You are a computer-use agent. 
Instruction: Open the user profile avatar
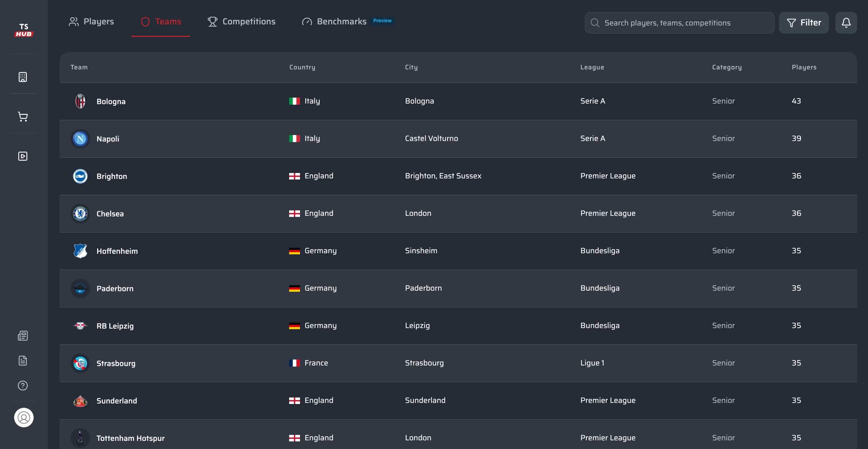tap(24, 417)
